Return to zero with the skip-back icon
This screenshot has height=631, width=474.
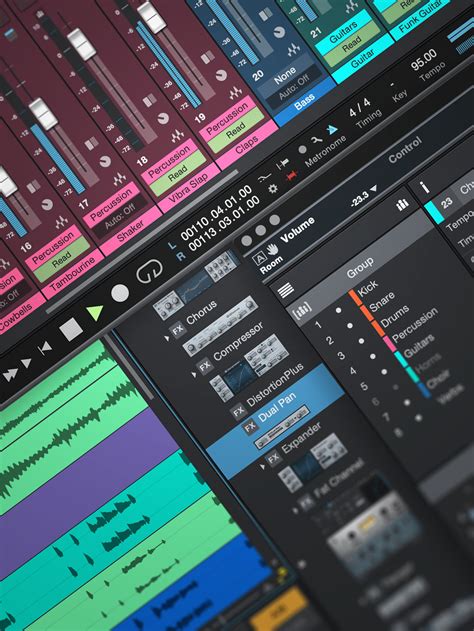(45, 348)
